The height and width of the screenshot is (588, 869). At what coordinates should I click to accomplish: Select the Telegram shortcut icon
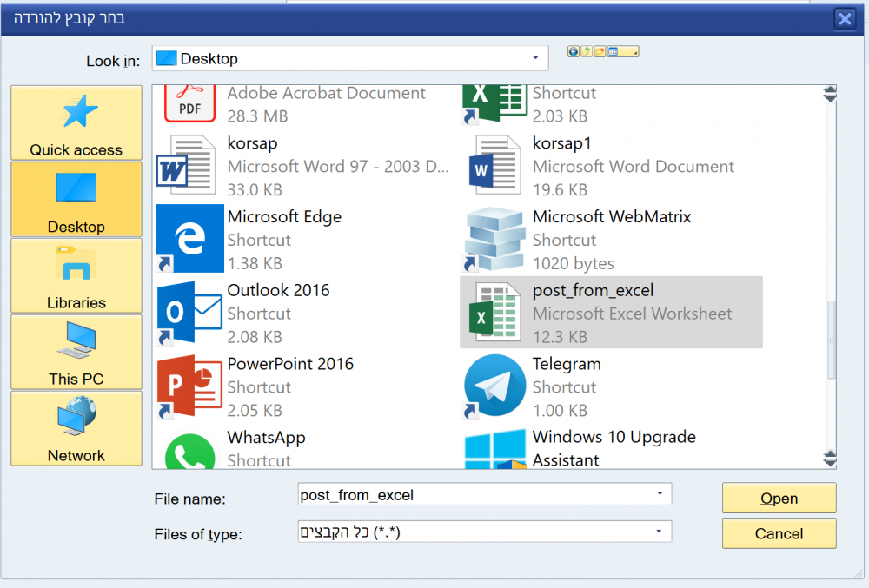coord(494,386)
